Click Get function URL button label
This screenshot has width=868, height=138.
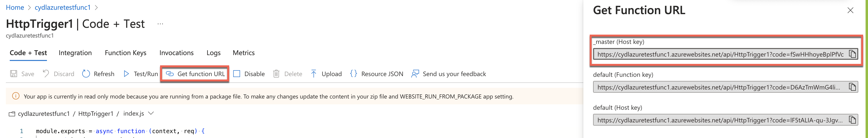click(x=201, y=74)
